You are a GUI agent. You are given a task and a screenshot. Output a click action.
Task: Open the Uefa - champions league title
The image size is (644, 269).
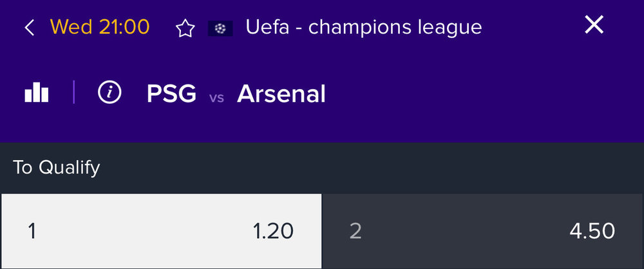363,27
